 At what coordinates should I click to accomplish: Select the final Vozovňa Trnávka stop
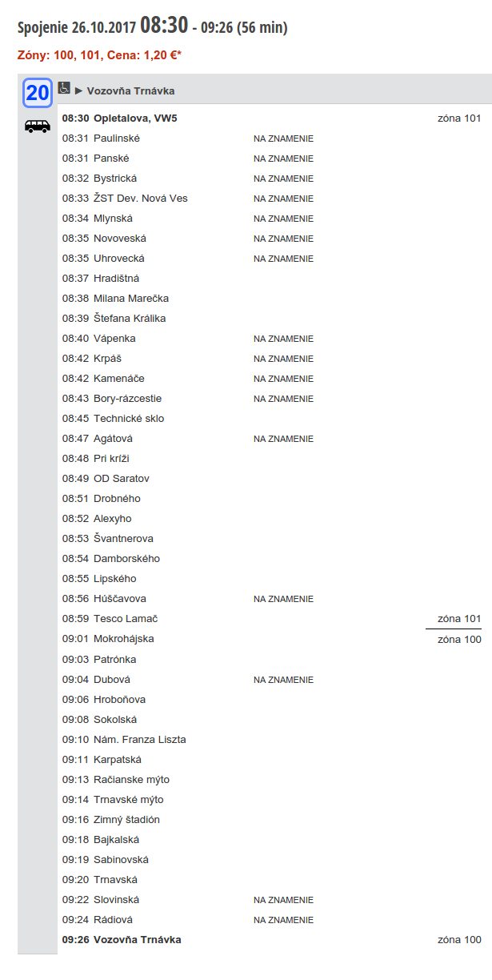(x=137, y=940)
